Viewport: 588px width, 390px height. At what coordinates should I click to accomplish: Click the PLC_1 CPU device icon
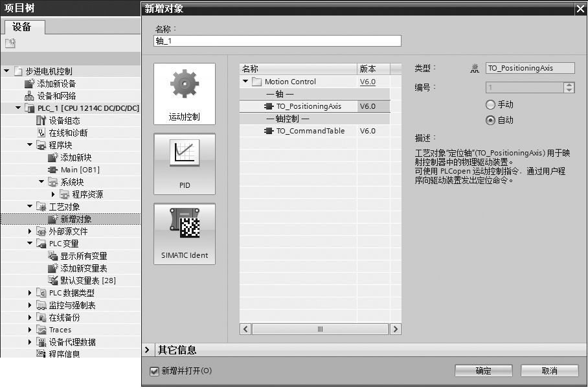(x=29, y=108)
